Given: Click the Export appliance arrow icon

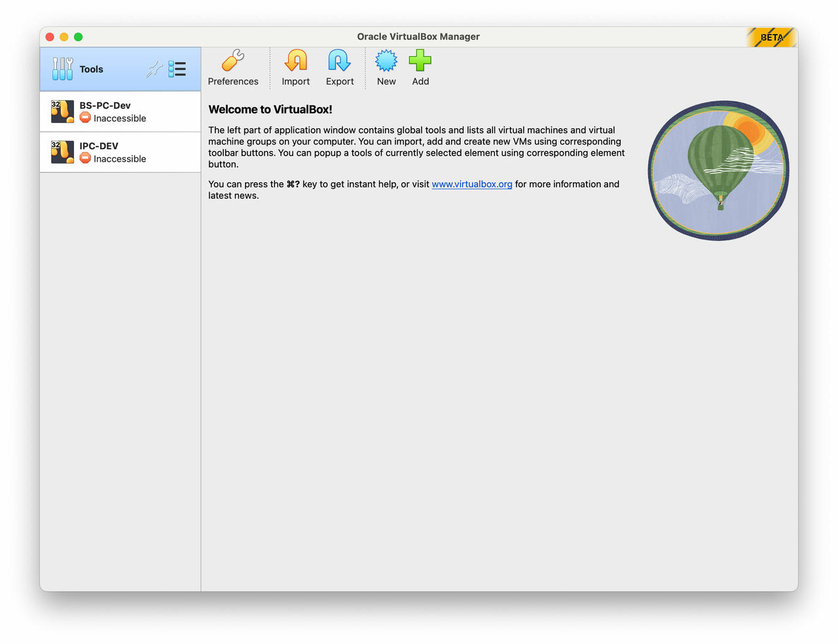Looking at the screenshot, I should pos(339,61).
